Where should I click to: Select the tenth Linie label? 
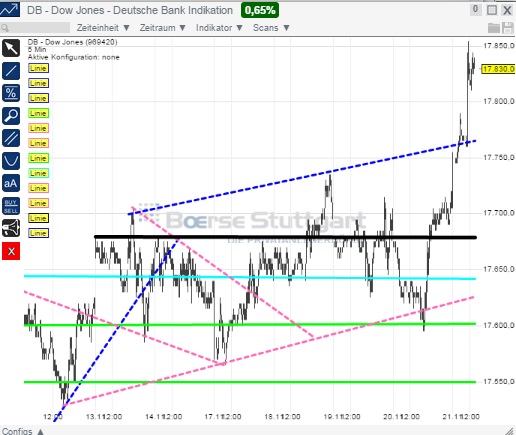point(38,203)
